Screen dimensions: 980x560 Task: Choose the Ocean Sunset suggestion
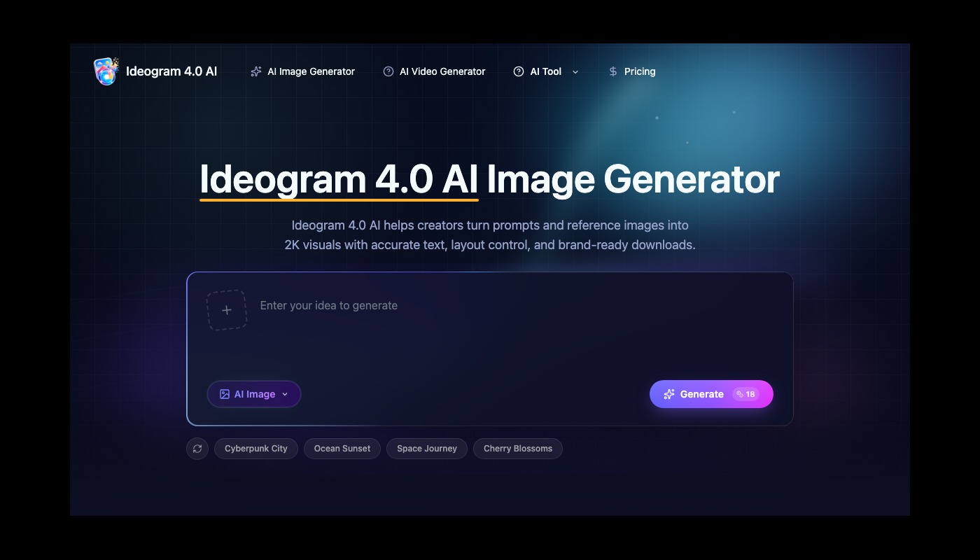342,449
